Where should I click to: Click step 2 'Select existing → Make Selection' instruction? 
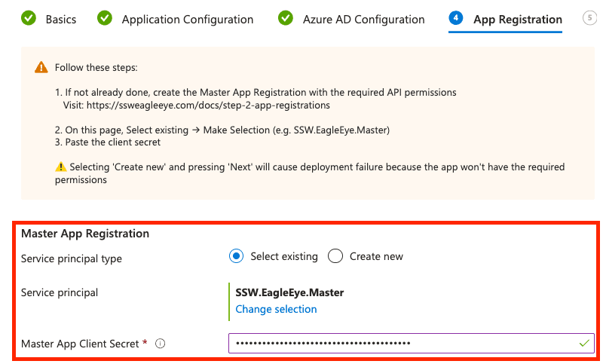tap(222, 130)
